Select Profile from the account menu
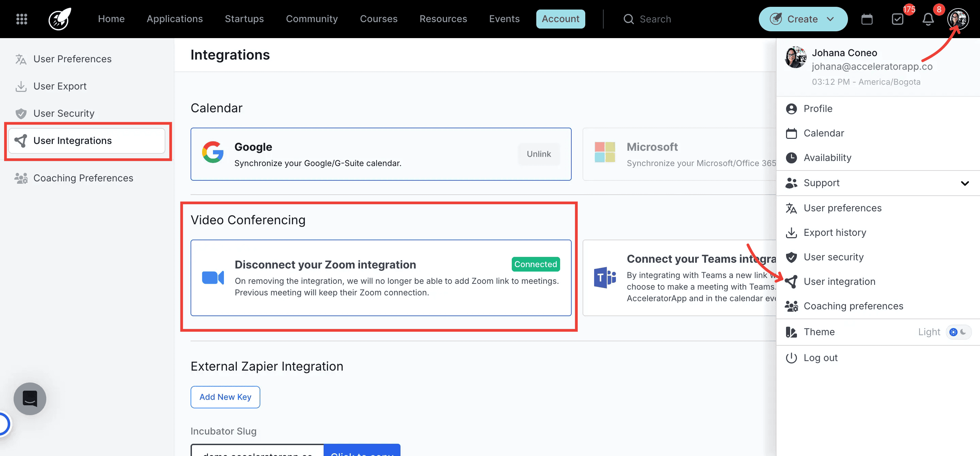Screen dimensions: 980x456 [x=819, y=109]
